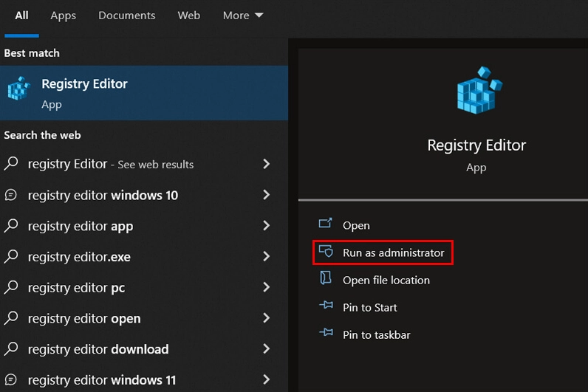Image resolution: width=588 pixels, height=392 pixels.
Task: Expand chevron for 'registry editor windows 10'
Action: tap(266, 194)
